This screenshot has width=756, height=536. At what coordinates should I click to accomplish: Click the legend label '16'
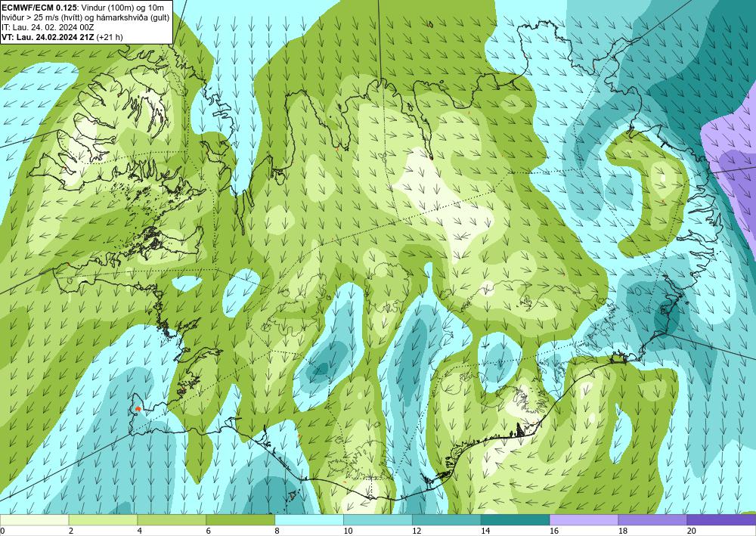coord(553,531)
